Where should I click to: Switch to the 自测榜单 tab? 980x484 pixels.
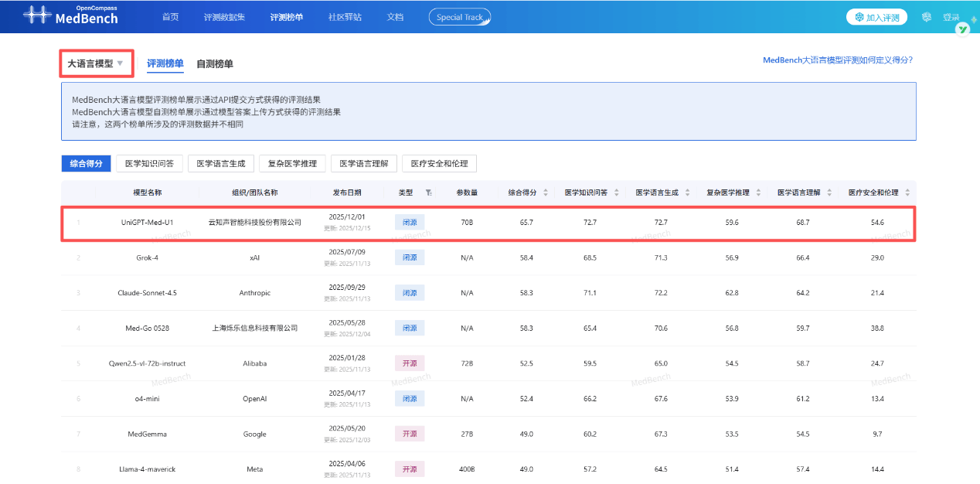pos(213,64)
